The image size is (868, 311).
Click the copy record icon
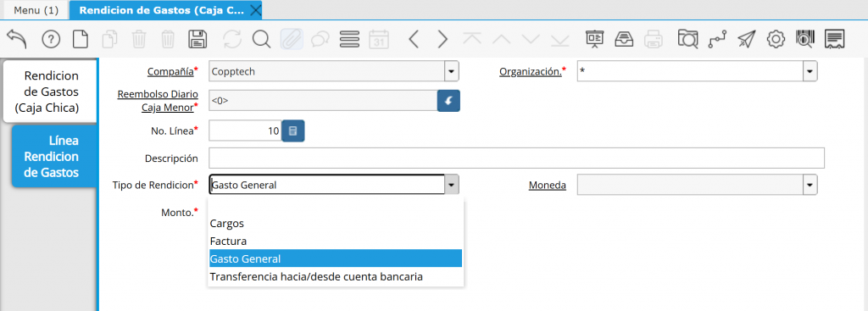pyautogui.click(x=110, y=39)
